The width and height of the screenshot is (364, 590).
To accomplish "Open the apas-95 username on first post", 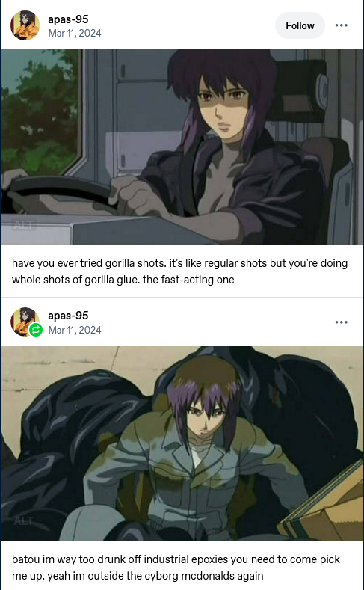I will (68, 19).
